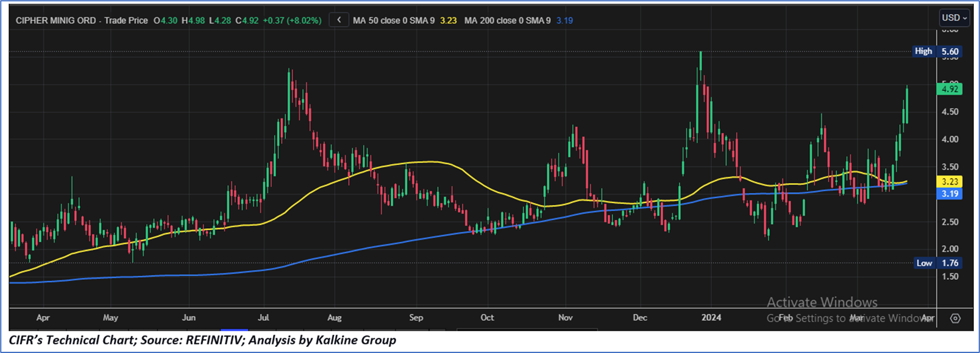
Task: Open chart settings gear icon
Action: coord(955,318)
